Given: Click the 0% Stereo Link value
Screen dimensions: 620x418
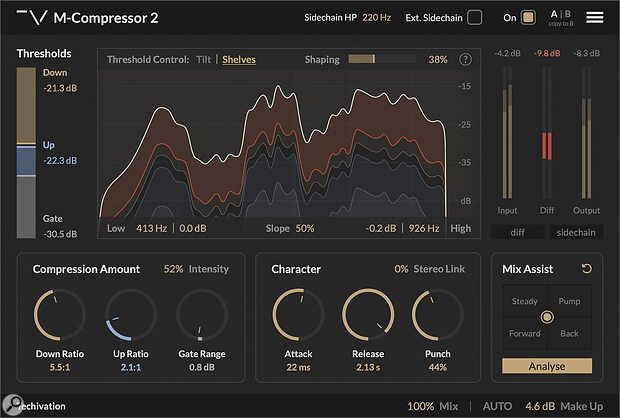Looking at the screenshot, I should (401, 269).
